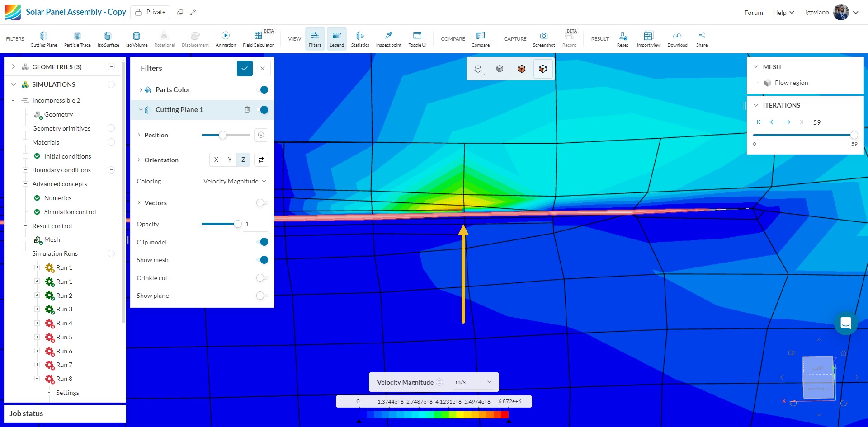Turn off the Show mesh toggle
Viewport: 868px width, 427px height.
[262, 260]
